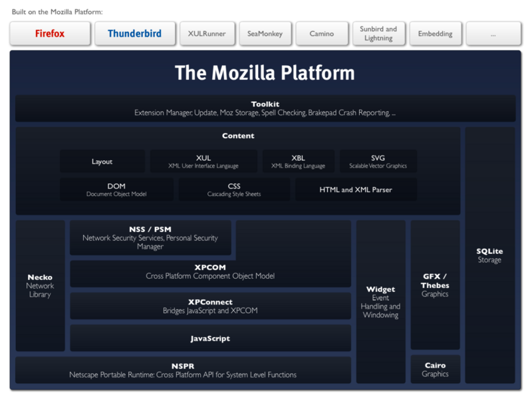Click the SVG Scalable Vector Graphics block
532x399 pixels.
click(378, 162)
